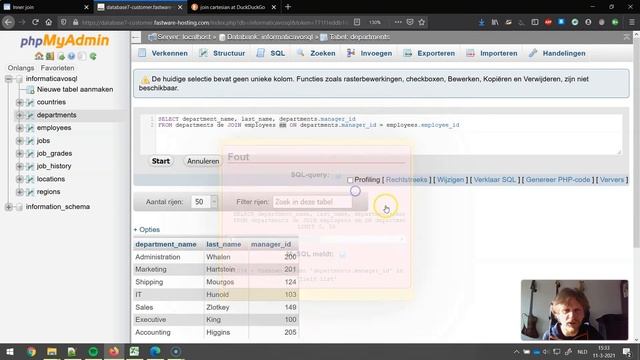Image resolution: width=640 pixels, height=360 pixels.
Task: Open Firefox hamburger menu
Action: [631, 22]
